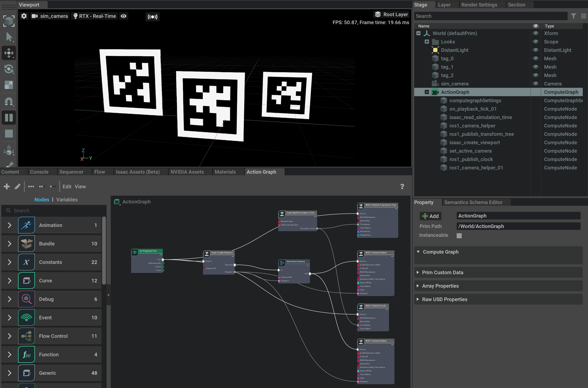Toggle visibility of World prim
Viewport: 588px width, 388px height.
pyautogui.click(x=535, y=33)
